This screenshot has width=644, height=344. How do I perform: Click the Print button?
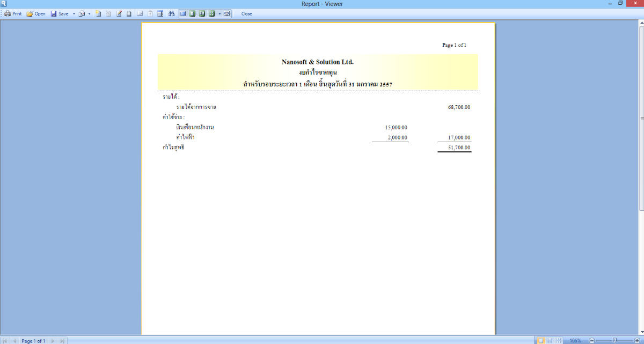pyautogui.click(x=13, y=13)
